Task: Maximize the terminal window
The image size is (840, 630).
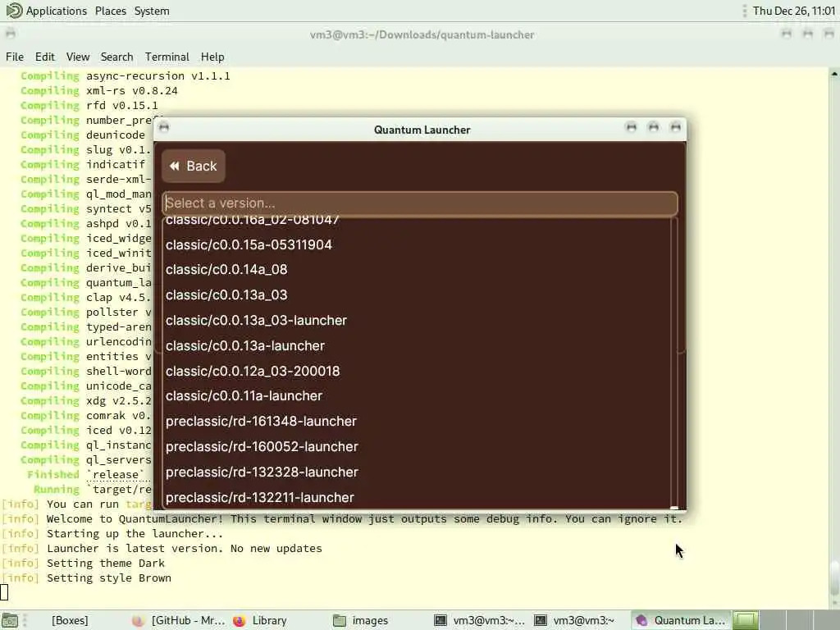Action: coord(807,34)
